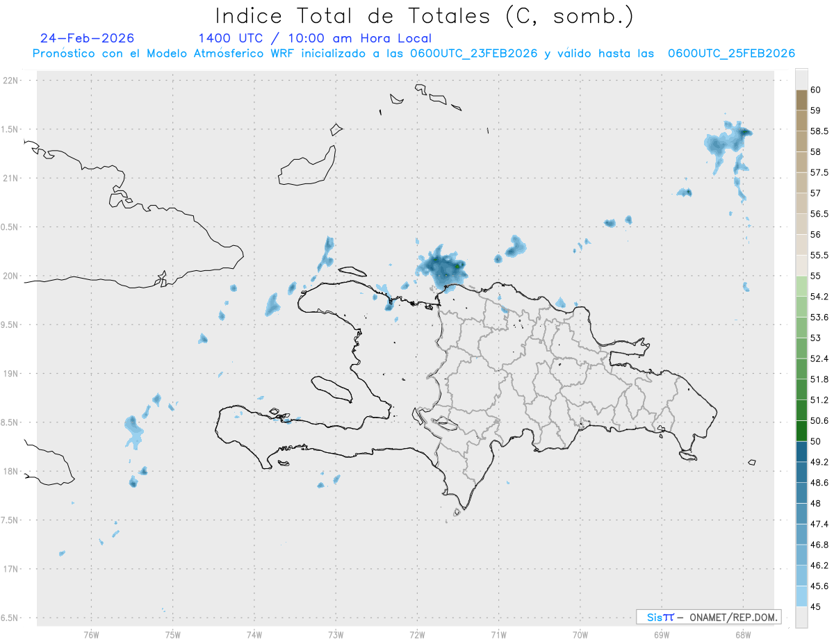Click the colorbar value "57.5"
The image size is (834, 644).
pyautogui.click(x=819, y=172)
